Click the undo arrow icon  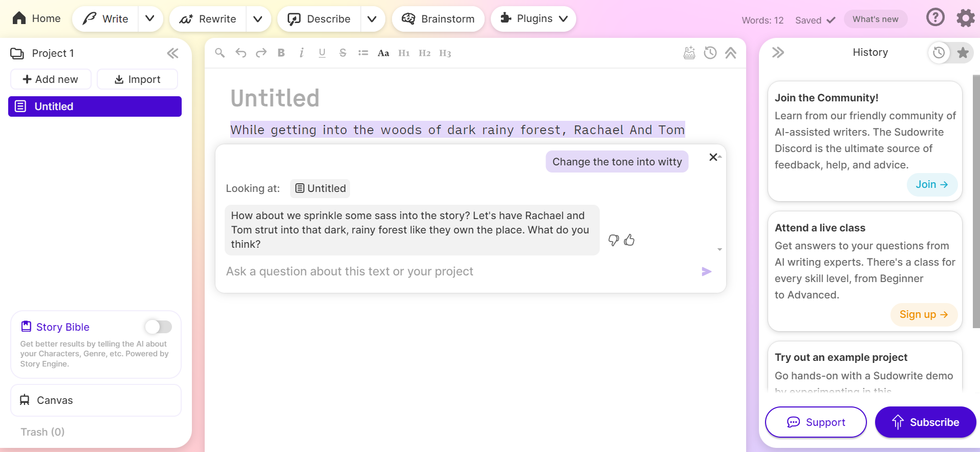coord(241,53)
